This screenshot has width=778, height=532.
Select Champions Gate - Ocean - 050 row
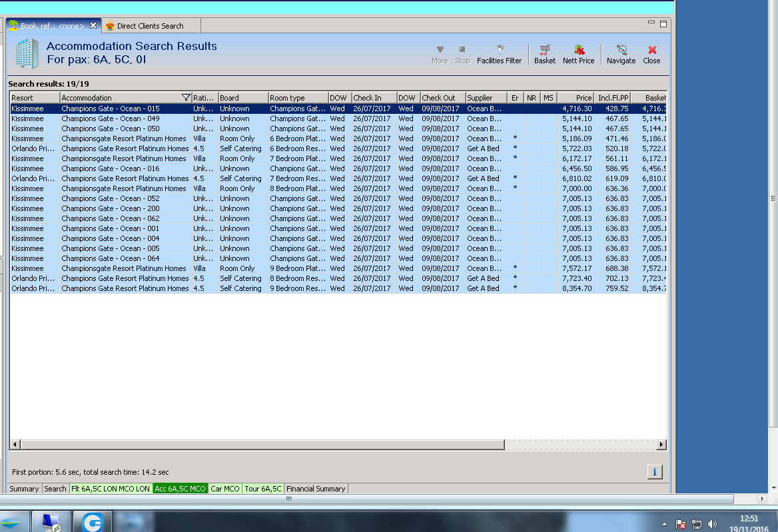tap(338, 129)
